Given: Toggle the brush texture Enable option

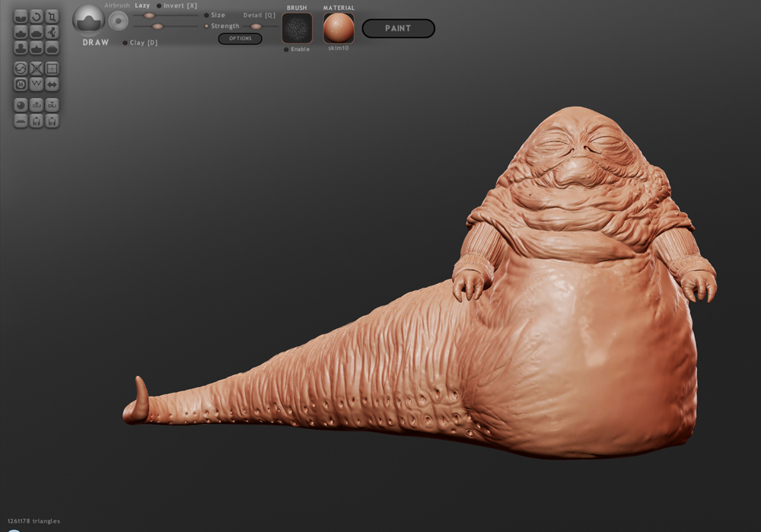Looking at the screenshot, I should [x=297, y=49].
